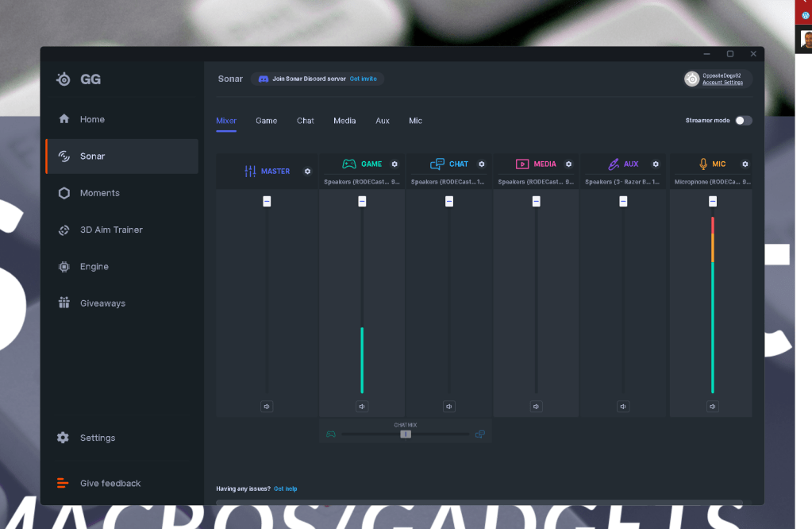
Task: Open Game channel gear settings
Action: click(394, 164)
